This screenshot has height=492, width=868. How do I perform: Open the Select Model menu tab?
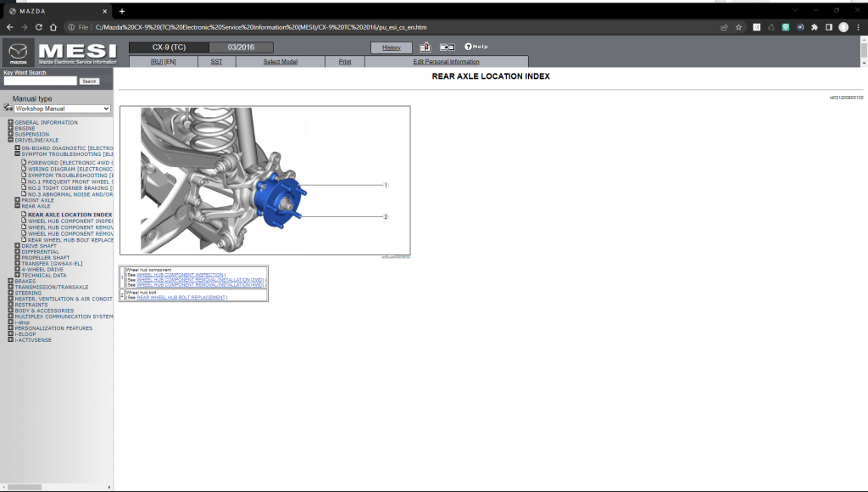click(280, 62)
